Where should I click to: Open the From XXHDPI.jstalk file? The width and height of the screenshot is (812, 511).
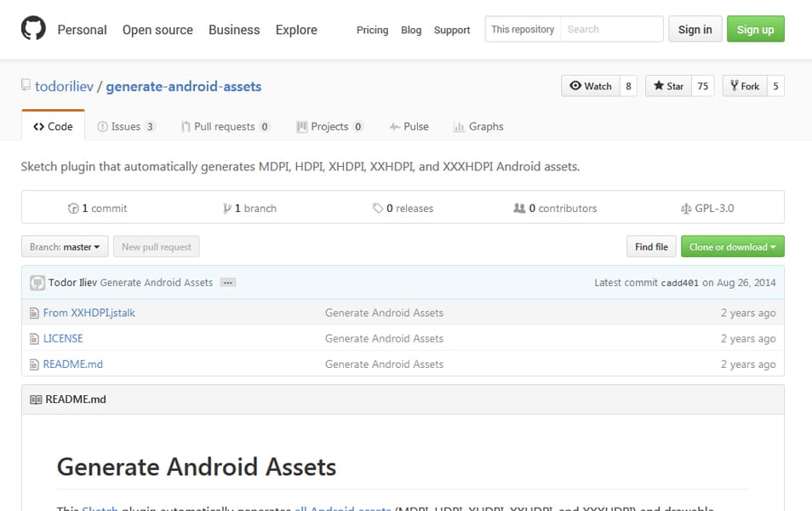coord(89,313)
